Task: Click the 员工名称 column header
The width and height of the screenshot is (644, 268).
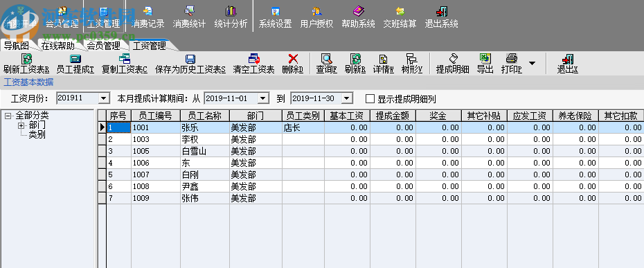Action: tap(205, 116)
